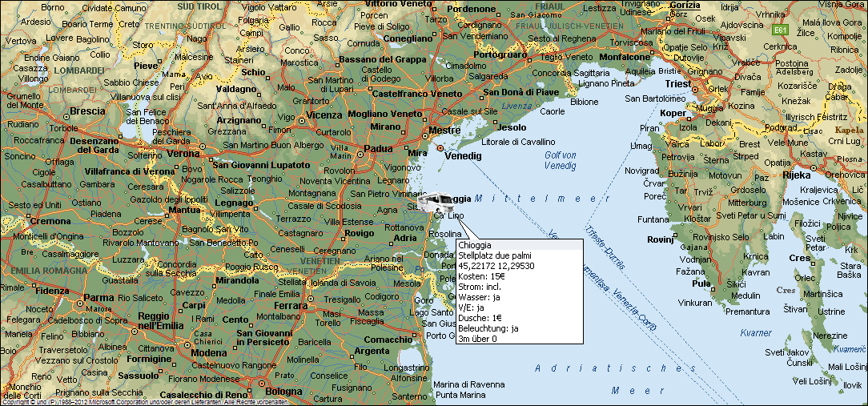Click the motorhome icon near Chioggia
The width and height of the screenshot is (868, 406).
tap(433, 202)
